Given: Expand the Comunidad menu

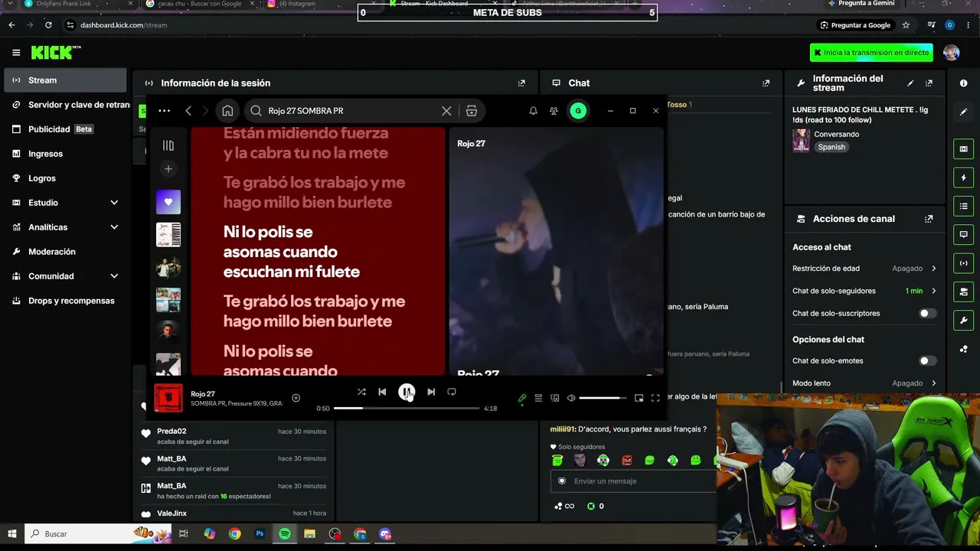Looking at the screenshot, I should pos(65,276).
